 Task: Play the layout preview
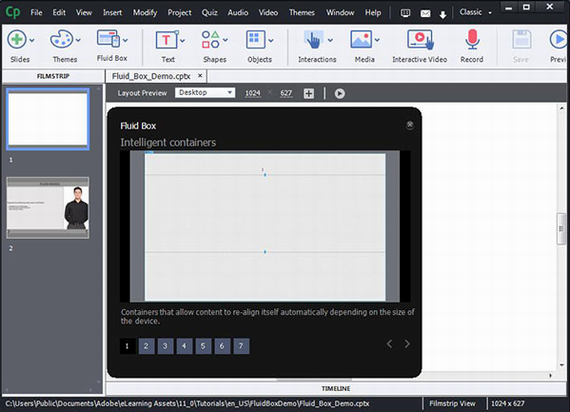tap(340, 93)
